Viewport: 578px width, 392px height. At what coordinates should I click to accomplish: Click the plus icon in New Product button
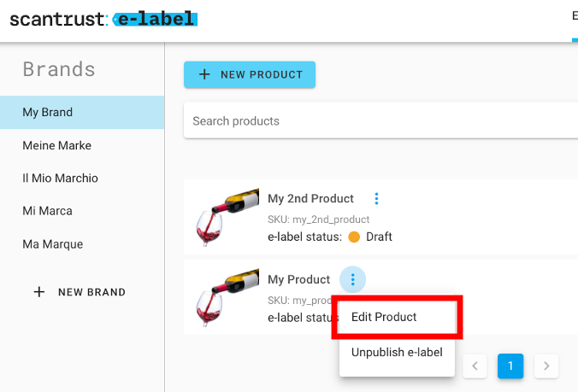pos(204,74)
